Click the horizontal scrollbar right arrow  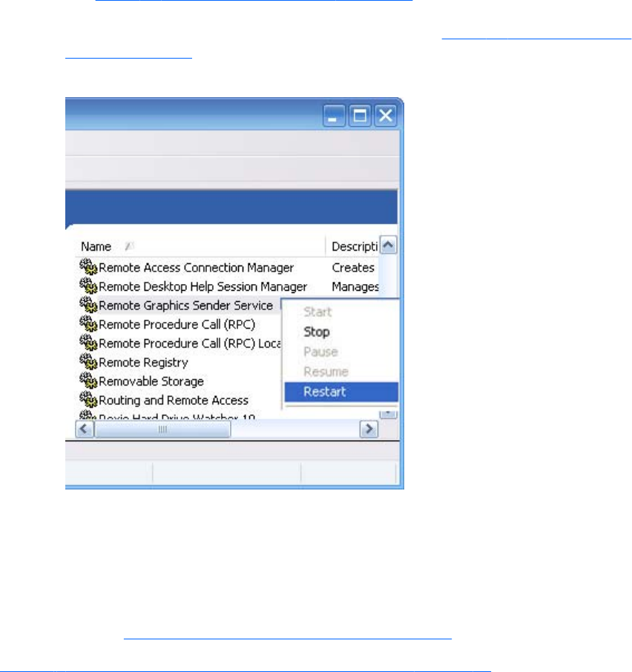(369, 429)
